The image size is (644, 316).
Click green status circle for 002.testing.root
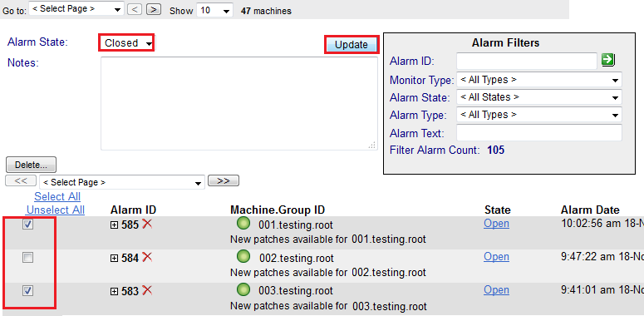(x=244, y=257)
